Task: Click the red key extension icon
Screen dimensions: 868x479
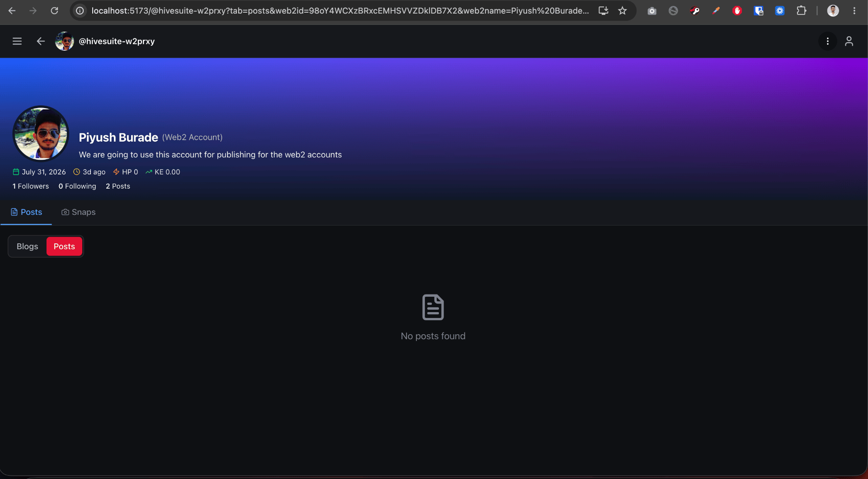Action: pyautogui.click(x=695, y=10)
